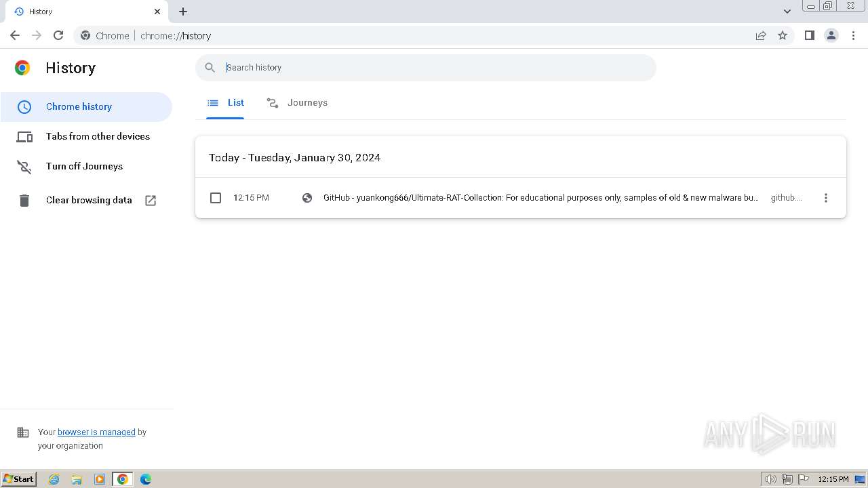Open the browser is managed link
Screen dimensions: 868x488
point(96,432)
